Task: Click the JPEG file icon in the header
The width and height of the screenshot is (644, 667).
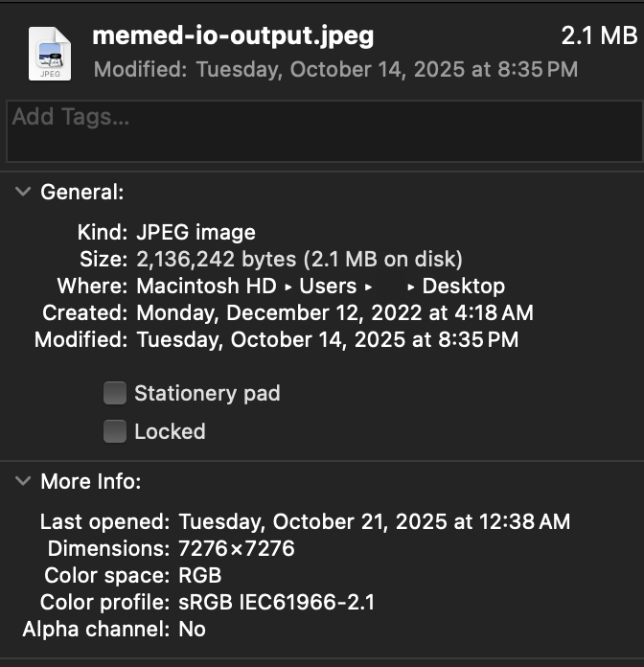Action: pyautogui.click(x=49, y=53)
